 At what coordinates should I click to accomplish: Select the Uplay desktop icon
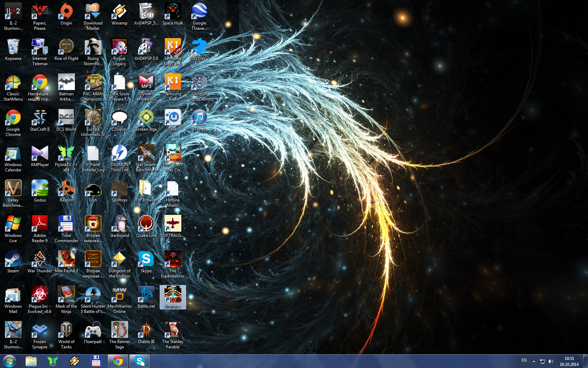[x=173, y=121]
